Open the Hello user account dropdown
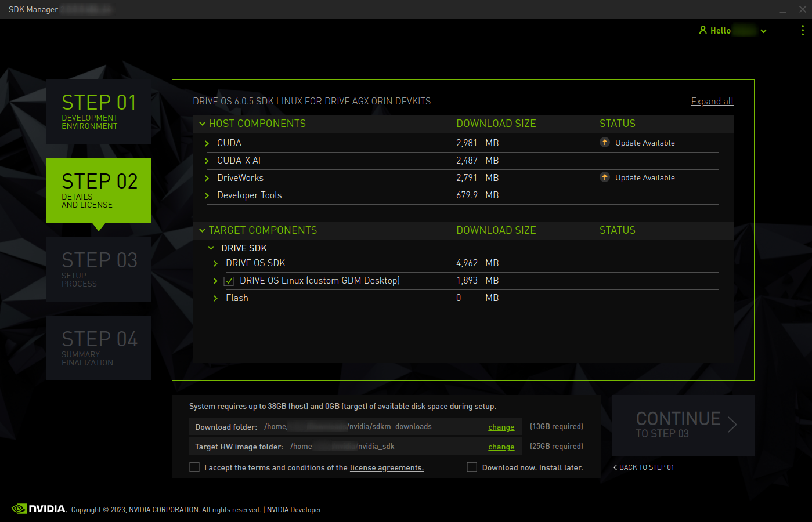Screen dimensions: 812x522 point(763,31)
